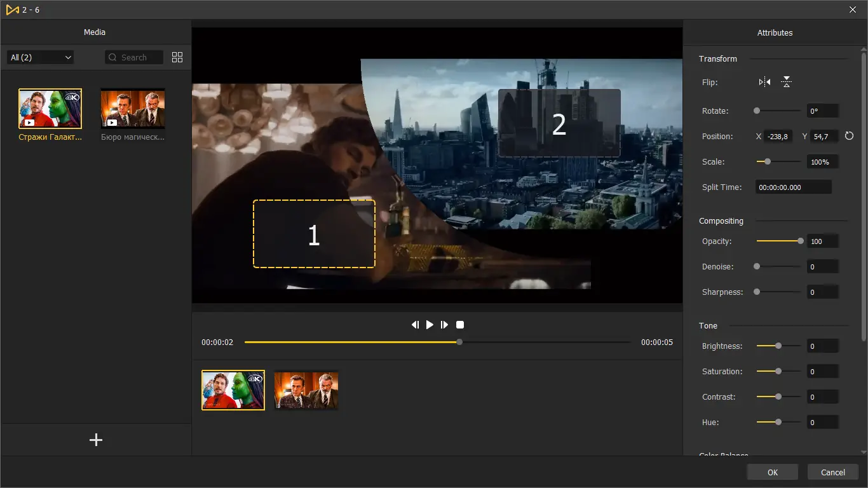Confirm changes with the OK button
This screenshot has height=488, width=868.
click(x=773, y=472)
